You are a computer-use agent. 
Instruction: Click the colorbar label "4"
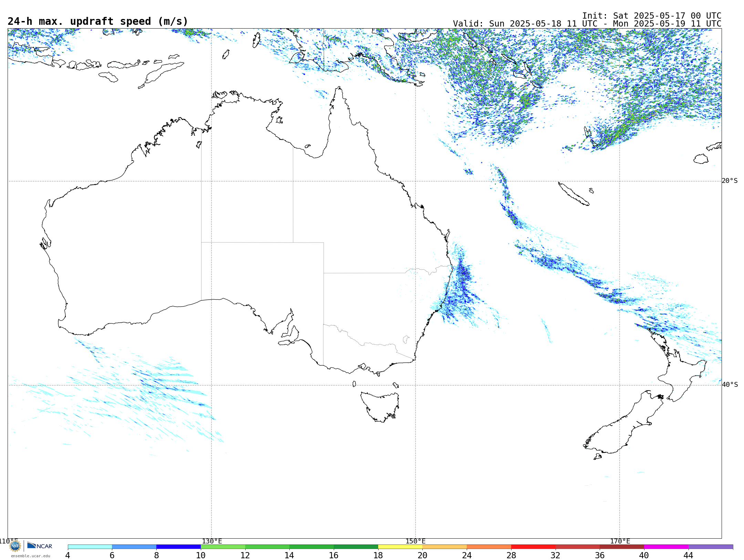(68, 555)
